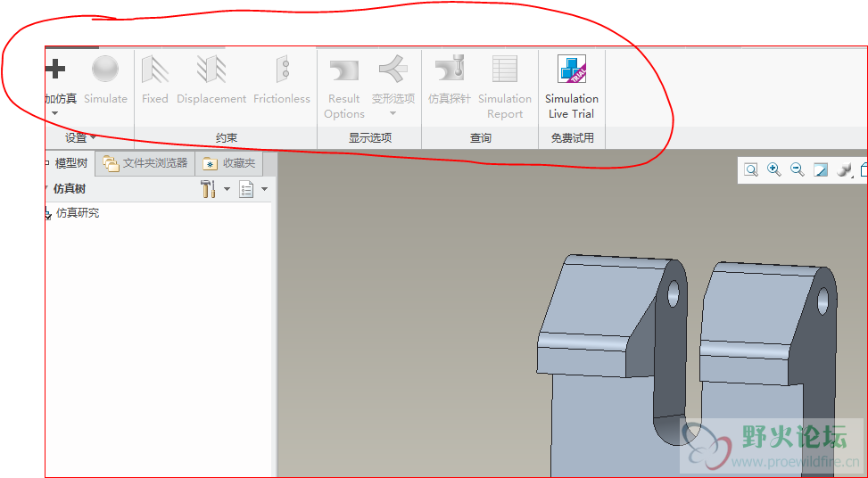Click the zoom out magnifier icon
Screen dimensions: 868x478
coord(798,169)
